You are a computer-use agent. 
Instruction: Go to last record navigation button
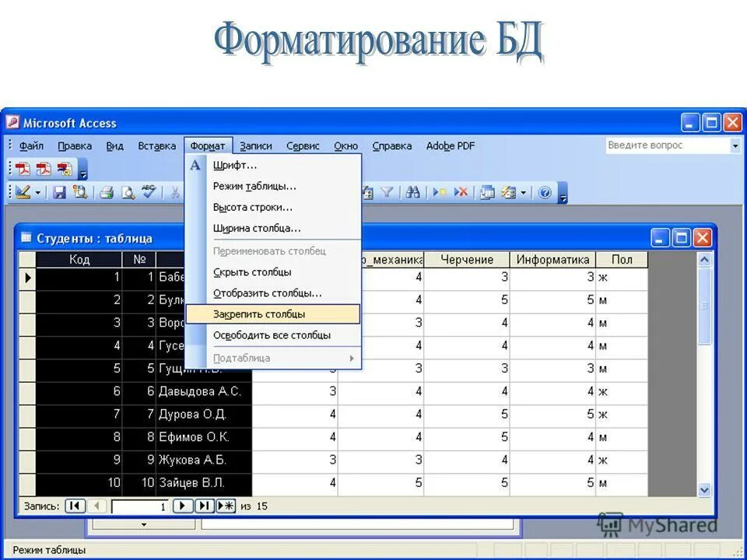pyautogui.click(x=204, y=506)
